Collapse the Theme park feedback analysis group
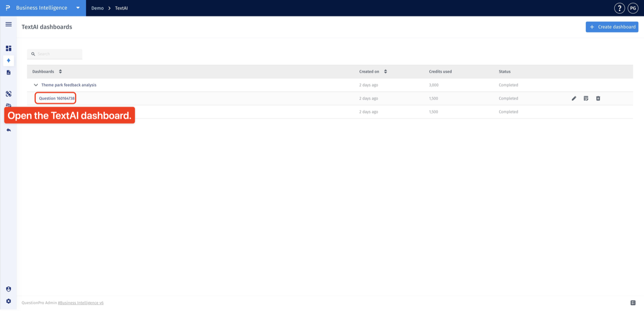The width and height of the screenshot is (644, 311). (36, 85)
